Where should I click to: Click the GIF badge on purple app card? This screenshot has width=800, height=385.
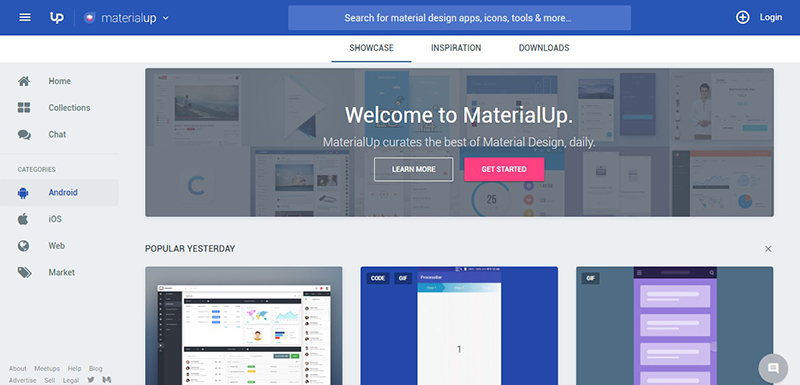(591, 278)
